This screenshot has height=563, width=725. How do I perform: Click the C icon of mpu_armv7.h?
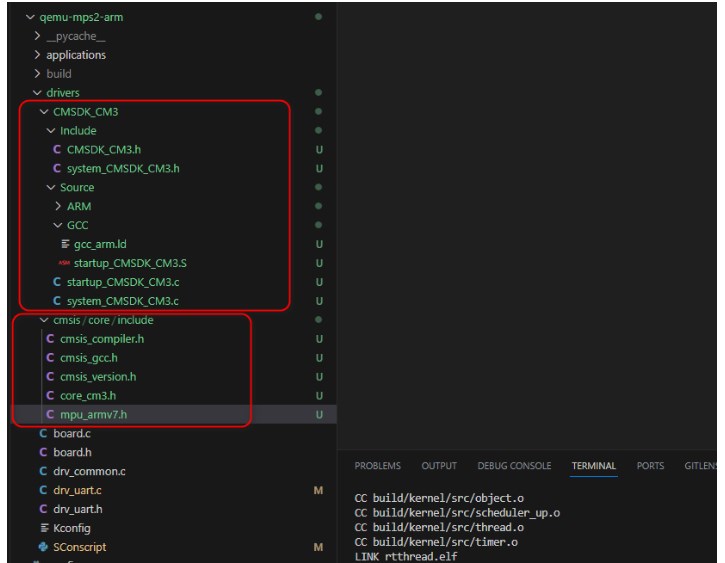[50, 415]
